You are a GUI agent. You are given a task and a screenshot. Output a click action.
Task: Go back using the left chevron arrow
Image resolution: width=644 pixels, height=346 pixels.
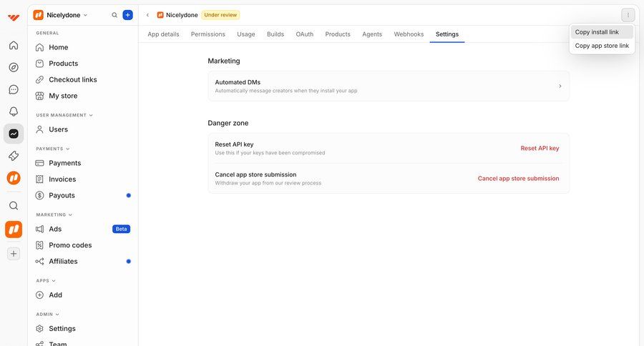(x=147, y=15)
